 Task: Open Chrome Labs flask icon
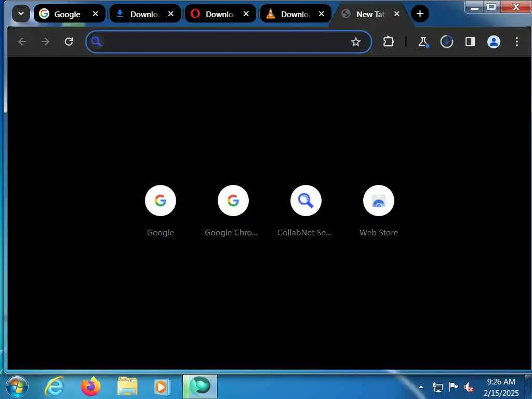tap(423, 42)
